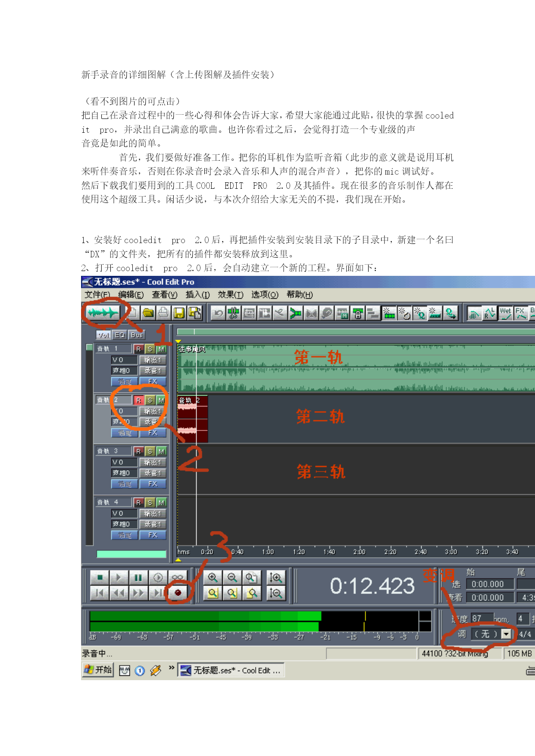Toggle solo S on track 1
This screenshot has height=756, width=535.
[x=150, y=349]
